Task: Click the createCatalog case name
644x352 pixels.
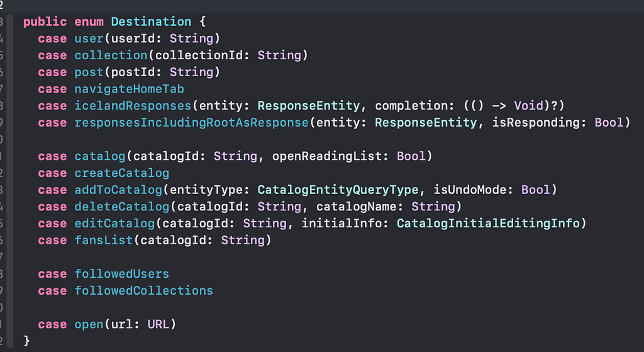Action: pyautogui.click(x=121, y=173)
